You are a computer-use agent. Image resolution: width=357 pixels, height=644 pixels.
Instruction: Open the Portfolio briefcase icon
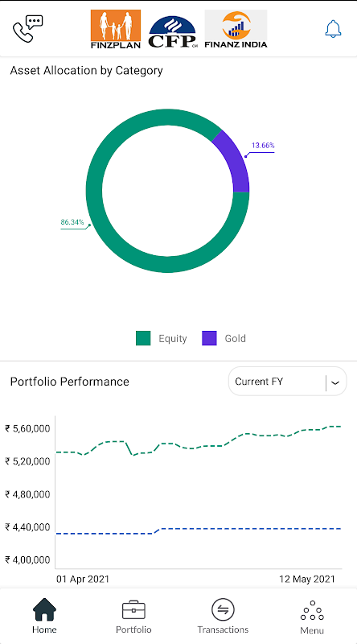point(133,610)
